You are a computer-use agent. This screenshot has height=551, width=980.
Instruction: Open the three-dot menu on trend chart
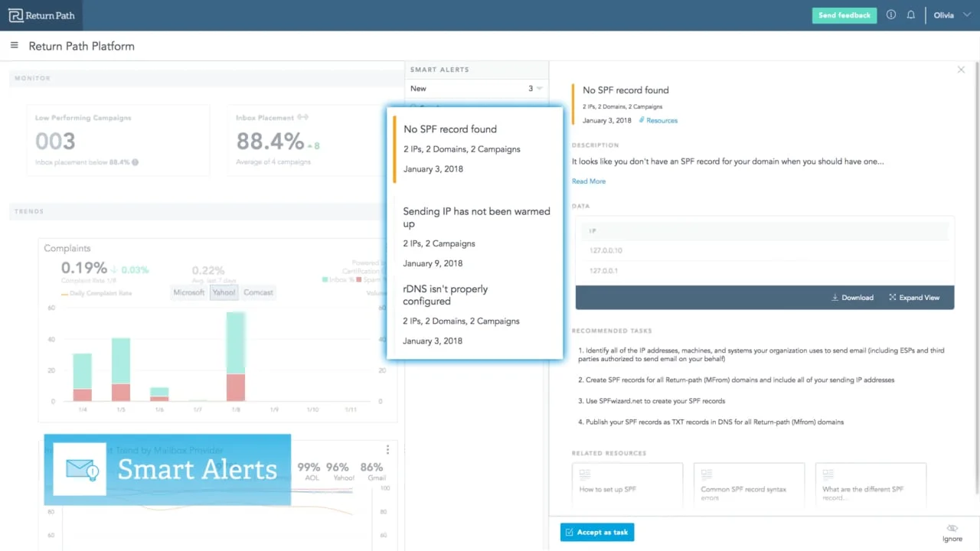[x=387, y=449]
